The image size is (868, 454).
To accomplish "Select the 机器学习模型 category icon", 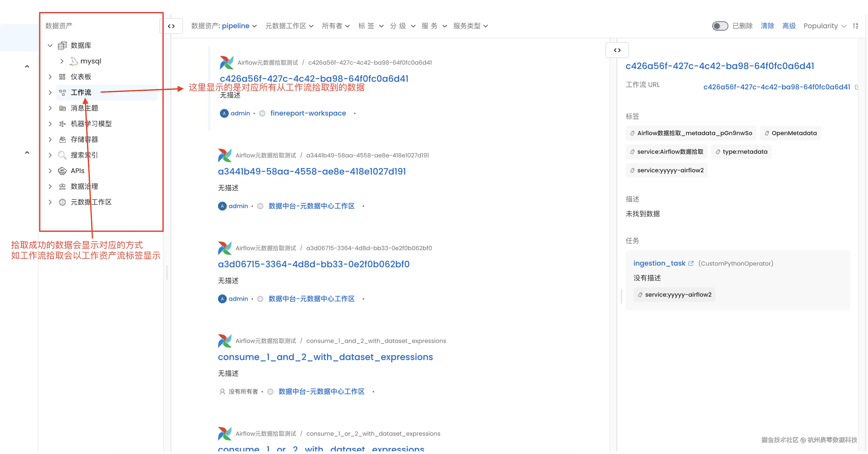I will pos(62,124).
